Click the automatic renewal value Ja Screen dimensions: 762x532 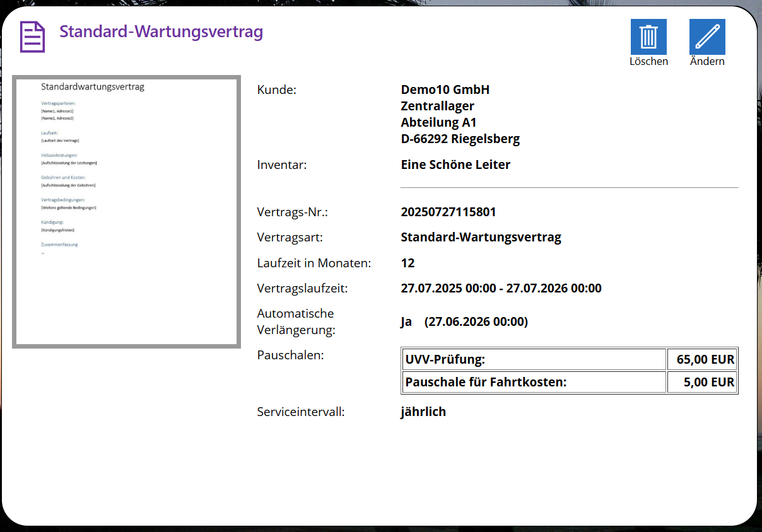[406, 321]
